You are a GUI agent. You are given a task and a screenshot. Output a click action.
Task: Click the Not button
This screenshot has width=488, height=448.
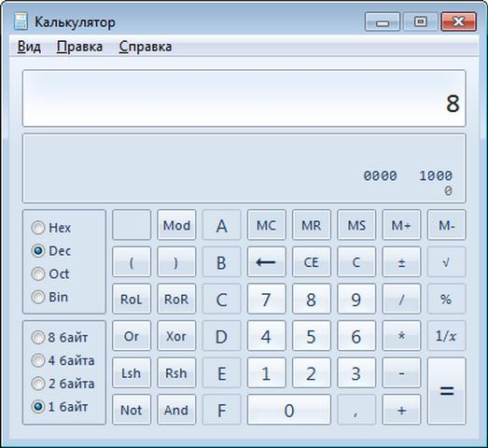[x=132, y=410]
